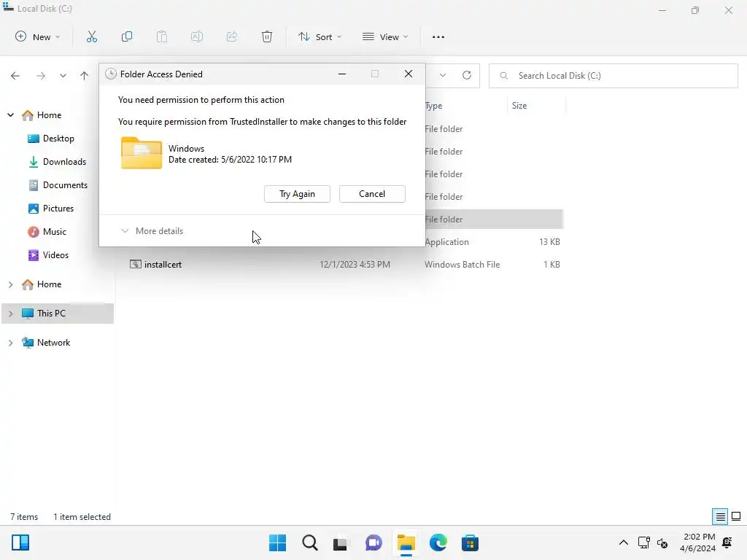Select Desktop in the sidebar

click(51, 138)
